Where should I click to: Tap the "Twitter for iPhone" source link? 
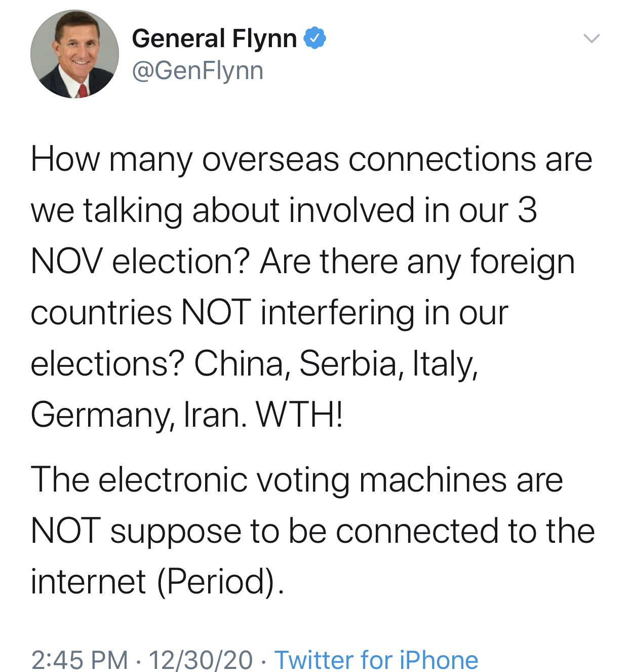[x=376, y=659]
